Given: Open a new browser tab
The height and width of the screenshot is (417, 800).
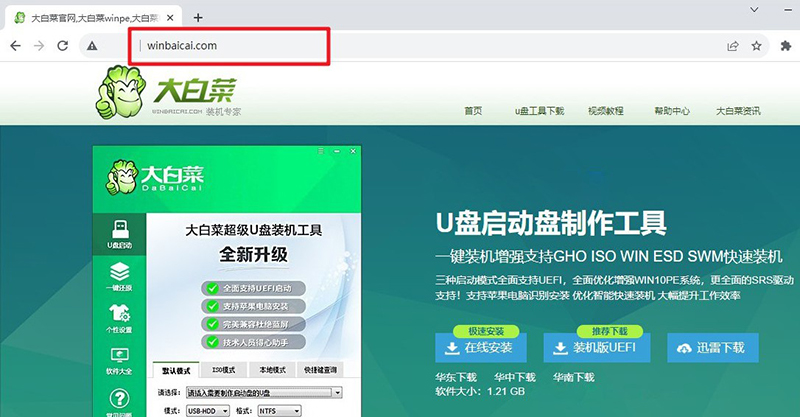Looking at the screenshot, I should [198, 17].
